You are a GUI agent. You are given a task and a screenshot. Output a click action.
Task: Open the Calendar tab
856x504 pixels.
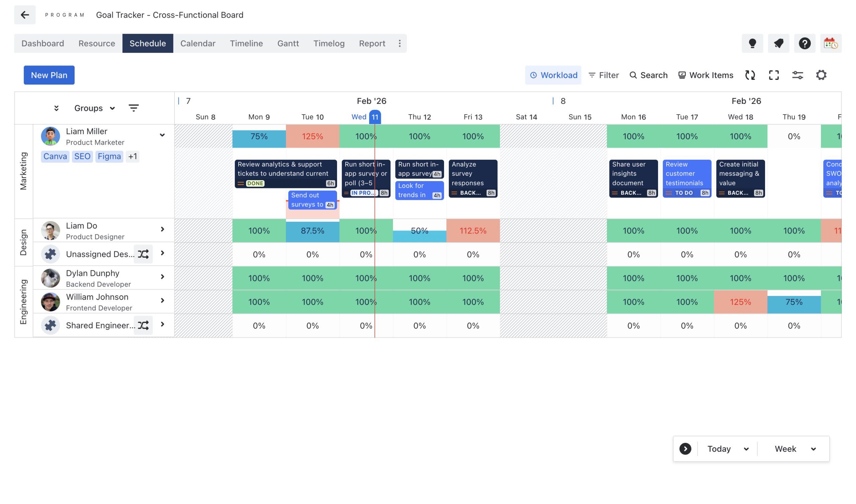pos(198,43)
